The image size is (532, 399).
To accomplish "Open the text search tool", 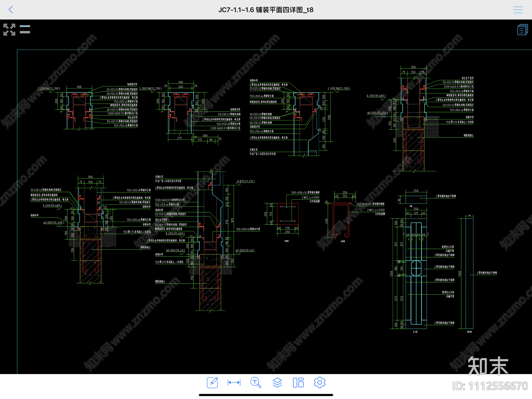I will point(256,382).
